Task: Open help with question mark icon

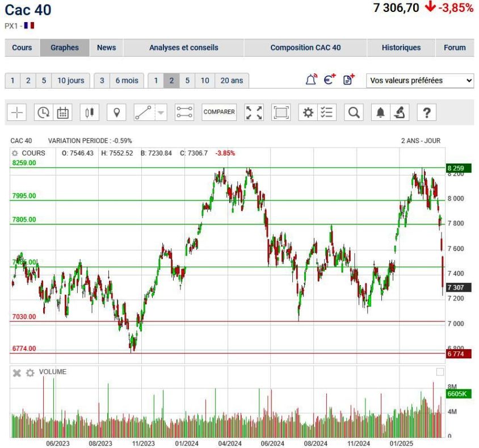Action: click(x=426, y=112)
